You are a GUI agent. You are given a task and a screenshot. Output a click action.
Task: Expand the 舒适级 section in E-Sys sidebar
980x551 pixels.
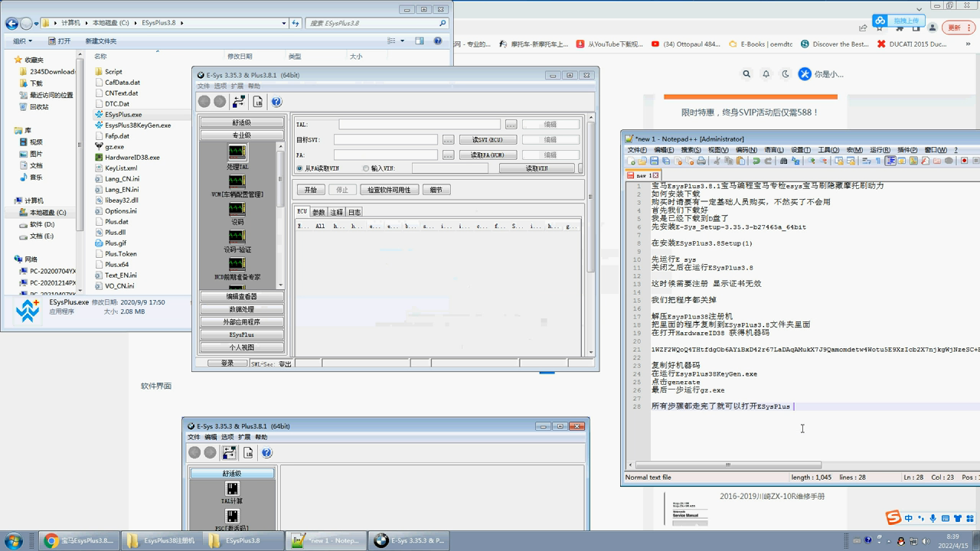click(242, 122)
